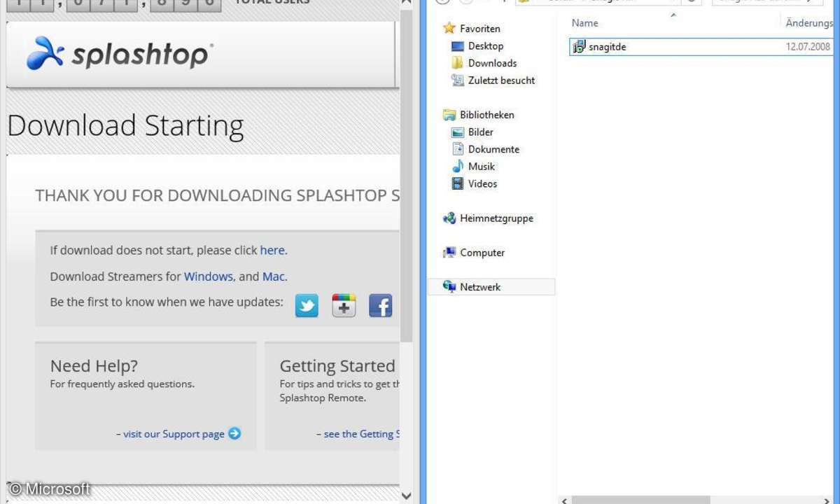This screenshot has width=840, height=504.
Task: Click the Splashtop logo
Action: pos(120,53)
